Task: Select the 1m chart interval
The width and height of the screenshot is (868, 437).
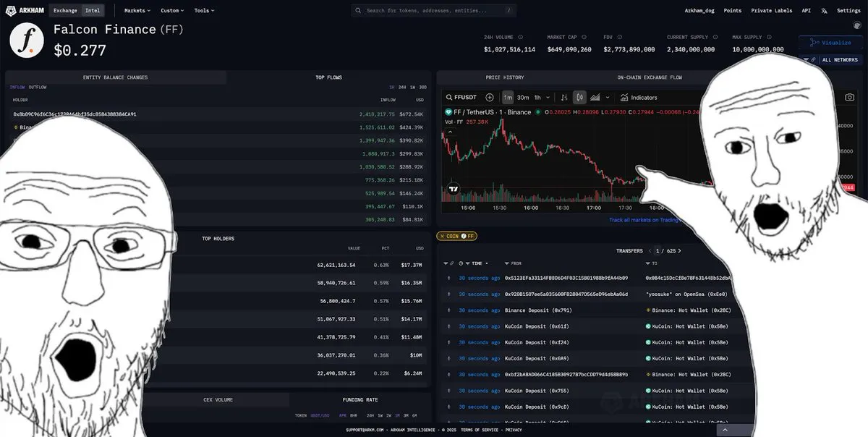Action: pos(508,98)
